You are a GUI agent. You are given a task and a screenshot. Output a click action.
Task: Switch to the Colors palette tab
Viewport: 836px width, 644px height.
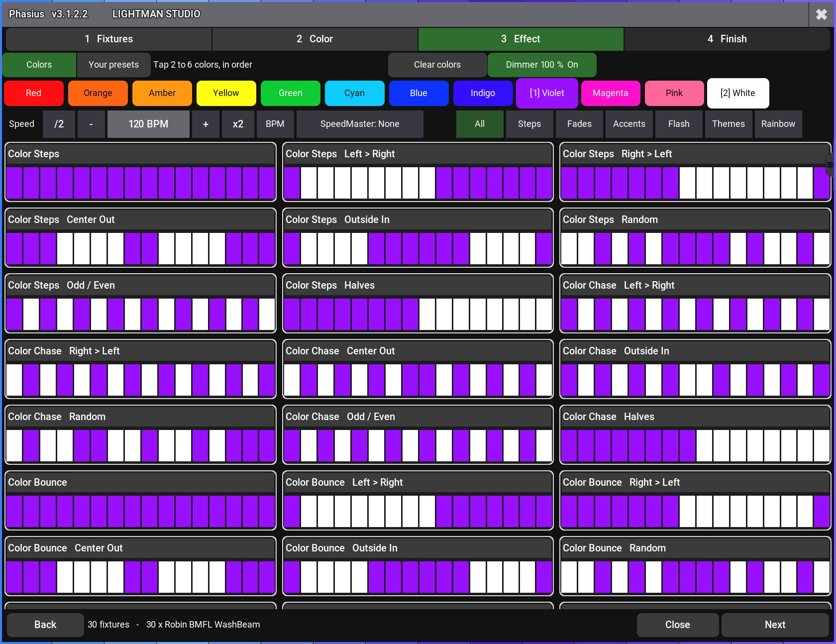tap(39, 65)
